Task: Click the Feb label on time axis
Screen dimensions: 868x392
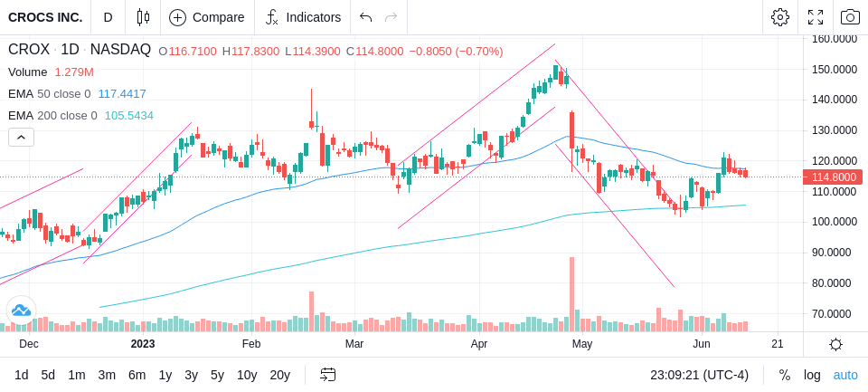Action: point(251,344)
